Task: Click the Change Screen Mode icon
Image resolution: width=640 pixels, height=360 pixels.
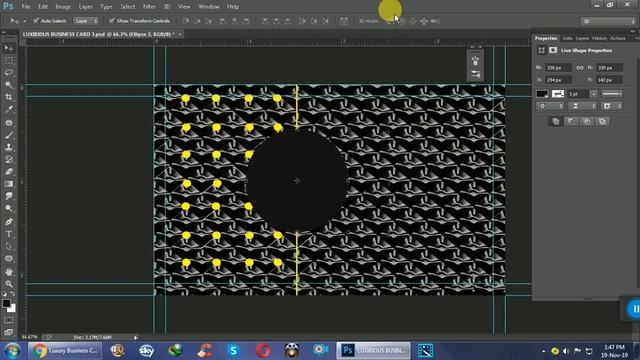Action: [x=9, y=332]
